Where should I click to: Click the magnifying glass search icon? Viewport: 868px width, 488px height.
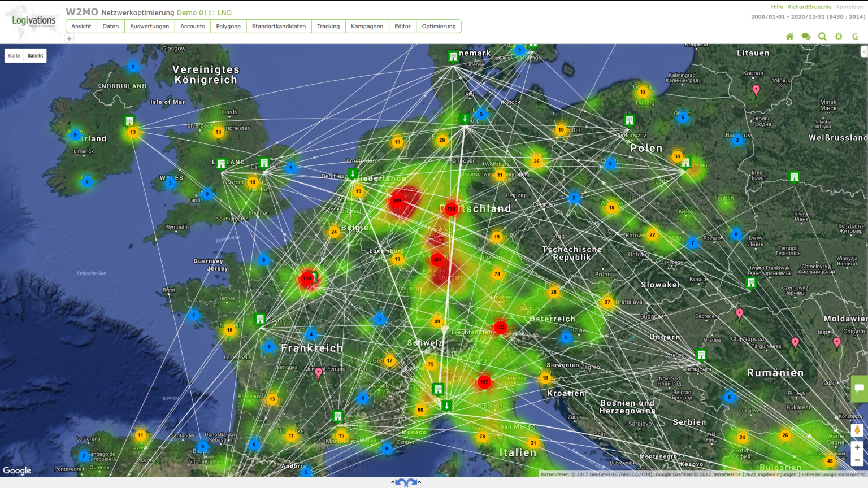(x=822, y=37)
